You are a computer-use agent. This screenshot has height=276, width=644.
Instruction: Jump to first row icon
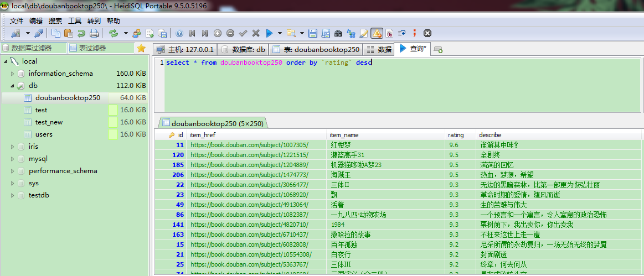[192, 33]
